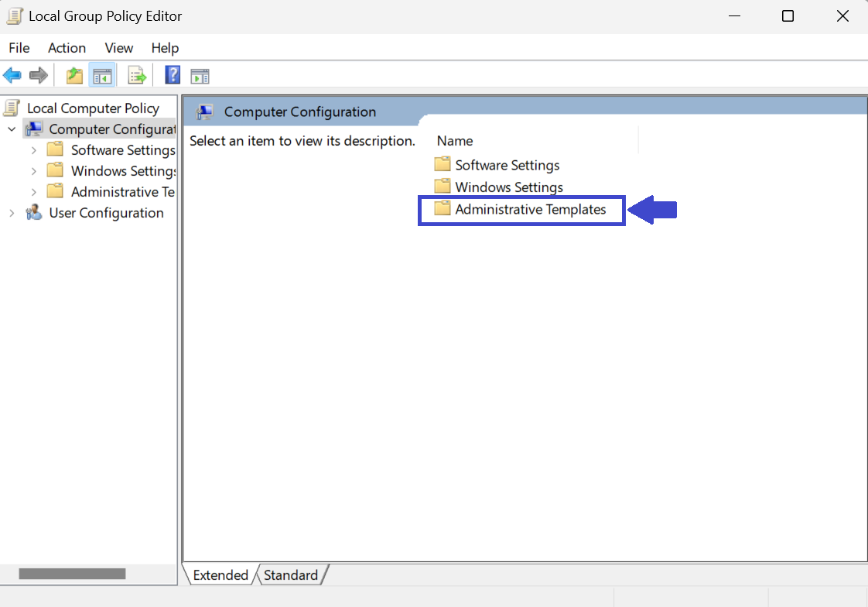Toggle the Show/Hide Action Pane icon
Viewport: 868px width, 607px height.
[200, 75]
